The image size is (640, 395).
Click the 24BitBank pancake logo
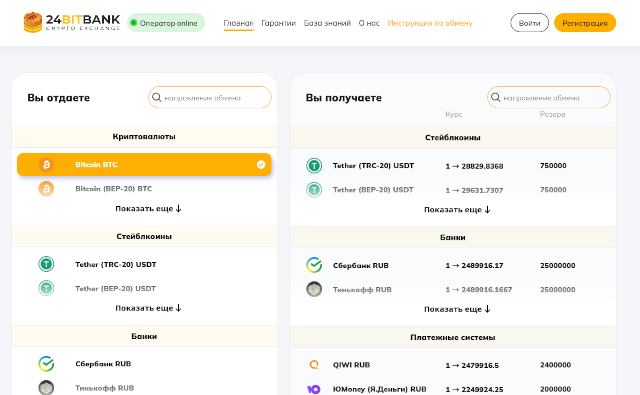click(33, 22)
